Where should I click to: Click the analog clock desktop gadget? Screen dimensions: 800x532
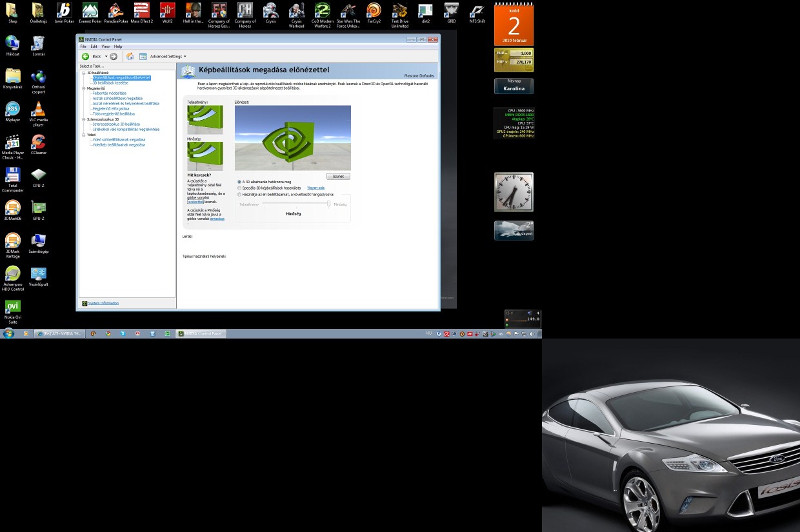[x=514, y=192]
